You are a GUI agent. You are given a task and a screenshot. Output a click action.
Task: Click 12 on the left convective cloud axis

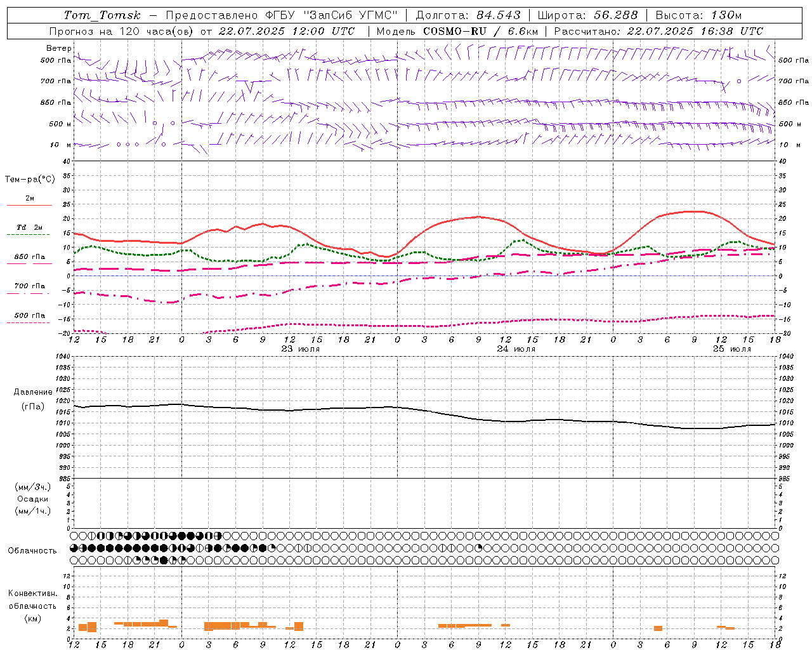click(67, 576)
